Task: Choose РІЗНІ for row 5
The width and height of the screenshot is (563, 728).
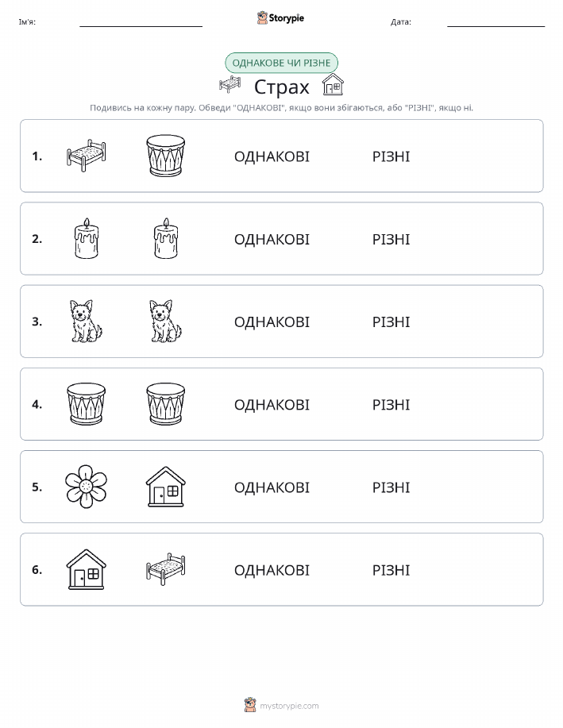Action: coord(391,487)
